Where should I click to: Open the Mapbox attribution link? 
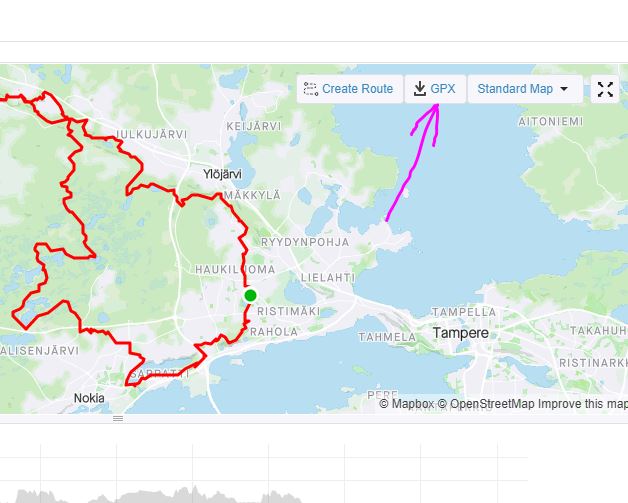coord(407,404)
